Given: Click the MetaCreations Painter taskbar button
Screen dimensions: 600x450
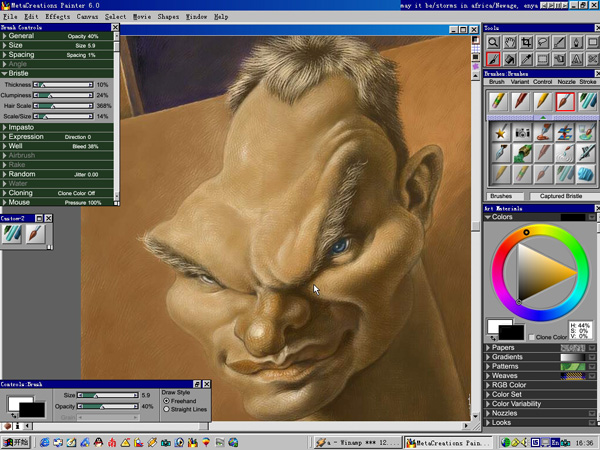Looking at the screenshot, I should (x=449, y=443).
